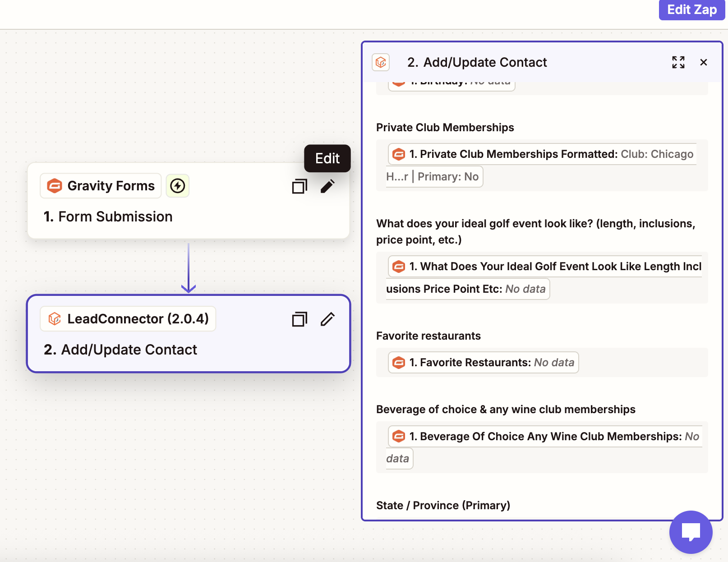The image size is (728, 562).
Task: Click the Beverage Of Choice field pill
Action: coord(544,447)
